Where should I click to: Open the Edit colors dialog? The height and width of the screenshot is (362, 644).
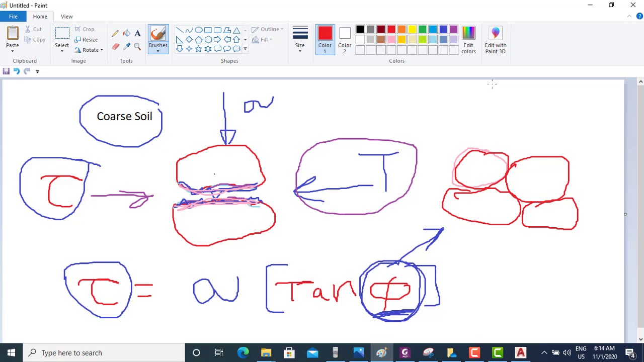tap(468, 40)
